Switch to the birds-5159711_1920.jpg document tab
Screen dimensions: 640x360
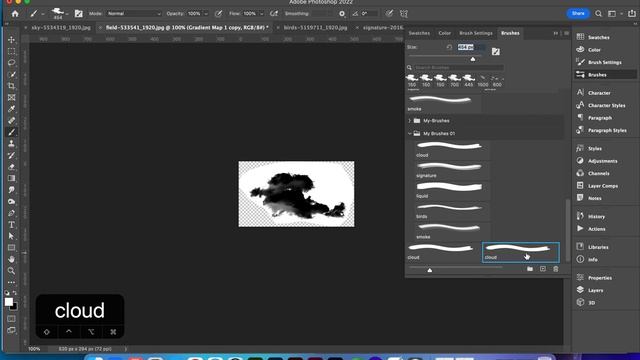click(315, 28)
